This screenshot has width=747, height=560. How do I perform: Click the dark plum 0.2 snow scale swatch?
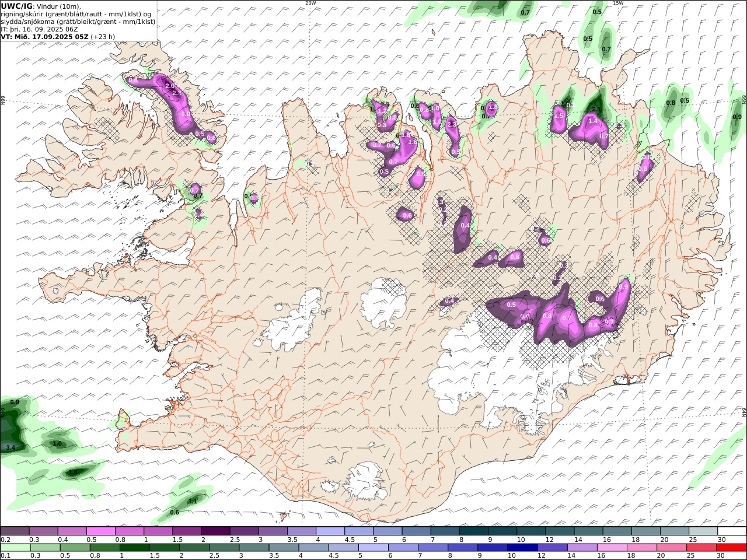[15, 531]
